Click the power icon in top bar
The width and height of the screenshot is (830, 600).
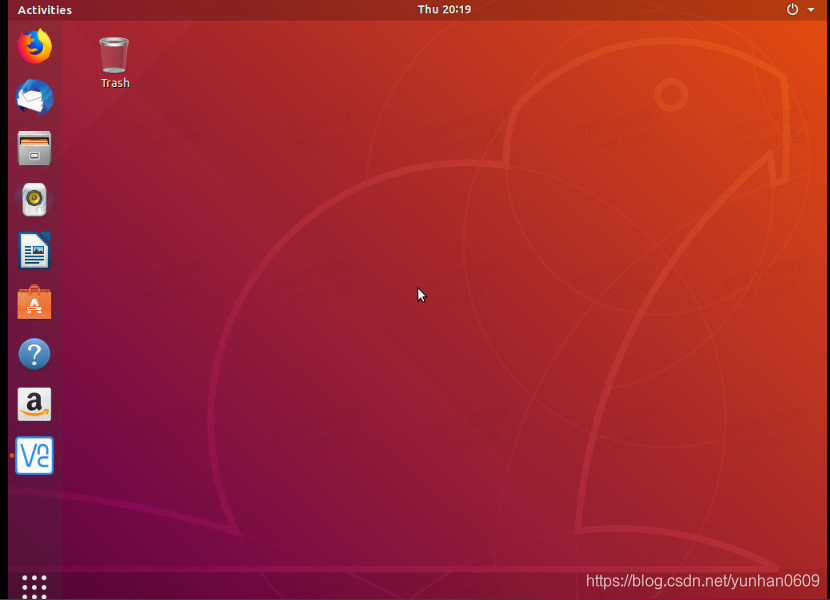[792, 10]
